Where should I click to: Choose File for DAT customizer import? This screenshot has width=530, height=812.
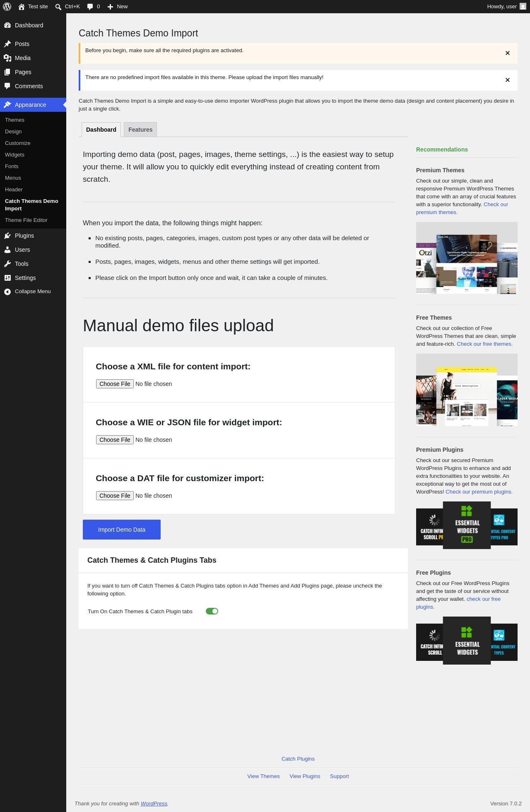(115, 496)
